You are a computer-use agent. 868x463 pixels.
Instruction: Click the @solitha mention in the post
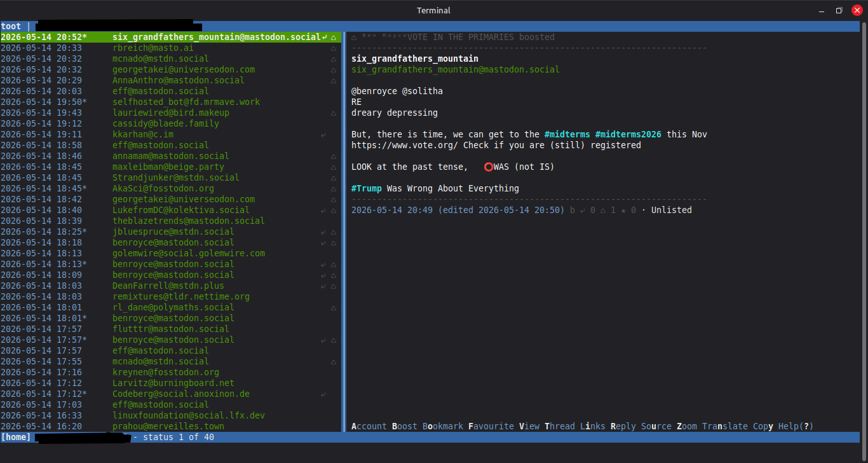[x=423, y=91]
